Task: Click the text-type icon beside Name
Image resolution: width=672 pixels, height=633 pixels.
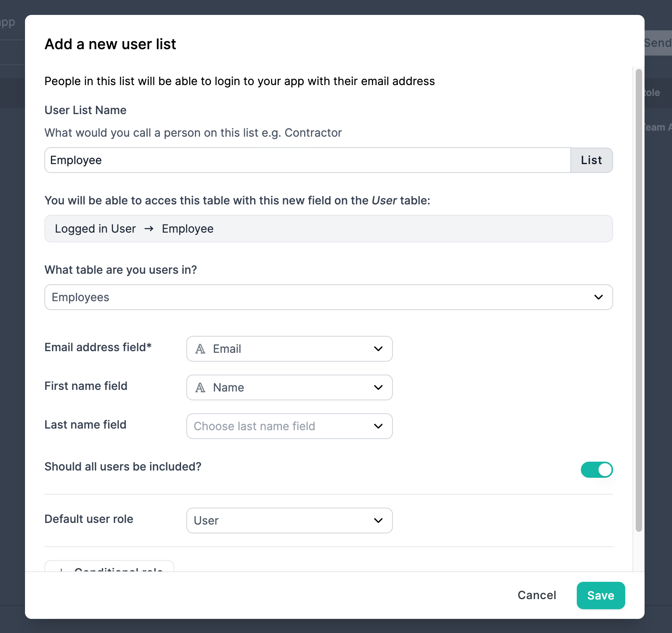Action: tap(200, 387)
